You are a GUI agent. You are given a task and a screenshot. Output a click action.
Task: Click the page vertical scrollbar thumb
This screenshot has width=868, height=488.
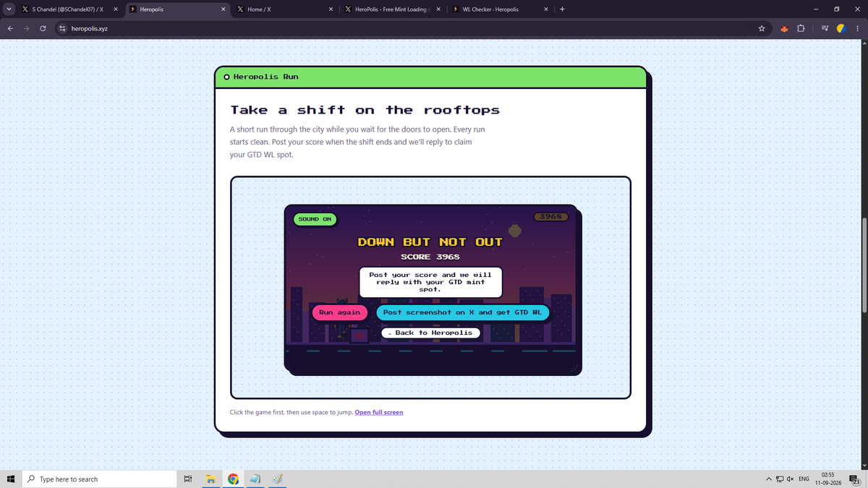click(x=864, y=264)
